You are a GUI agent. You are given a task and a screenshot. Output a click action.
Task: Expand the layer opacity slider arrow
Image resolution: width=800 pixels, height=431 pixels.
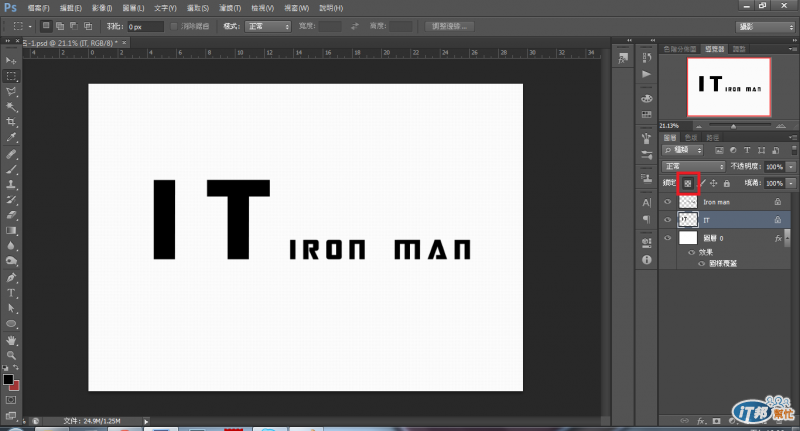pos(791,166)
